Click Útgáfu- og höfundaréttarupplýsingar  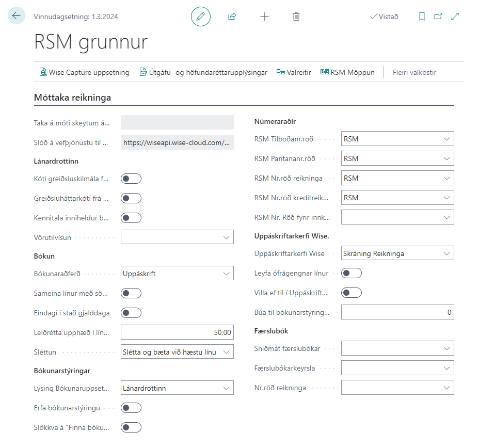[x=204, y=72]
